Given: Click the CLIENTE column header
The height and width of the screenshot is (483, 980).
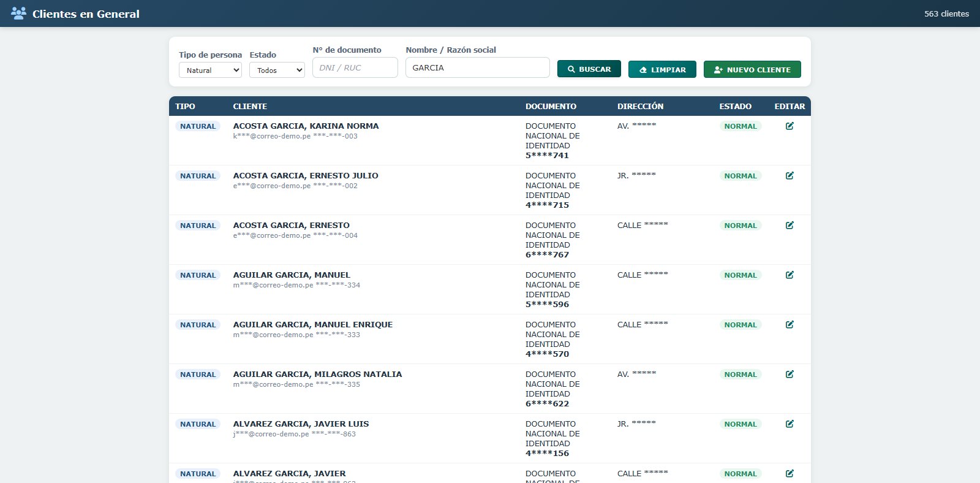Looking at the screenshot, I should 250,106.
